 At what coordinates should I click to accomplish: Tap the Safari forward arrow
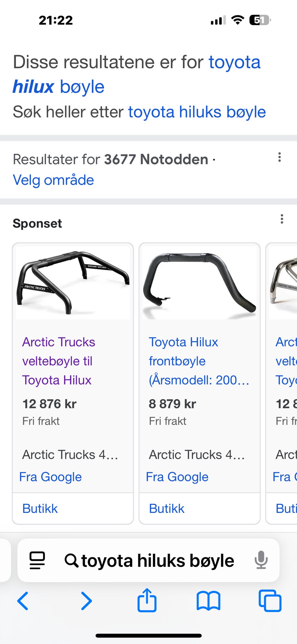click(x=86, y=601)
